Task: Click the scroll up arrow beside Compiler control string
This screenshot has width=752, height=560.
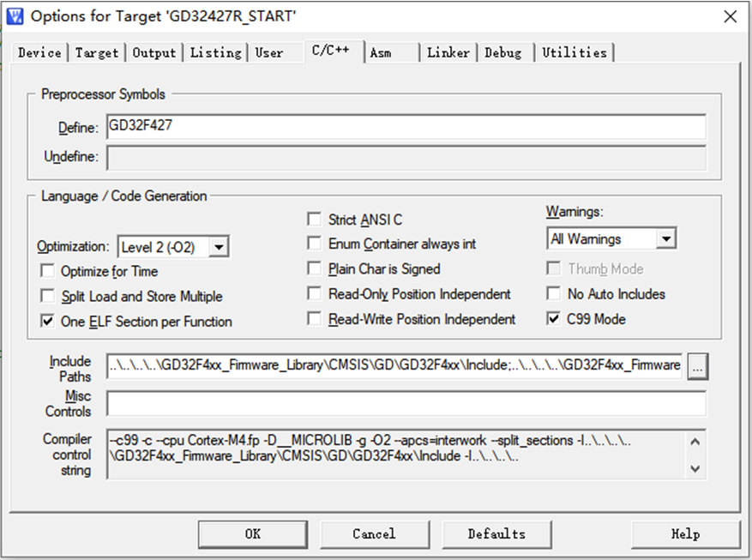Action: pyautogui.click(x=695, y=440)
